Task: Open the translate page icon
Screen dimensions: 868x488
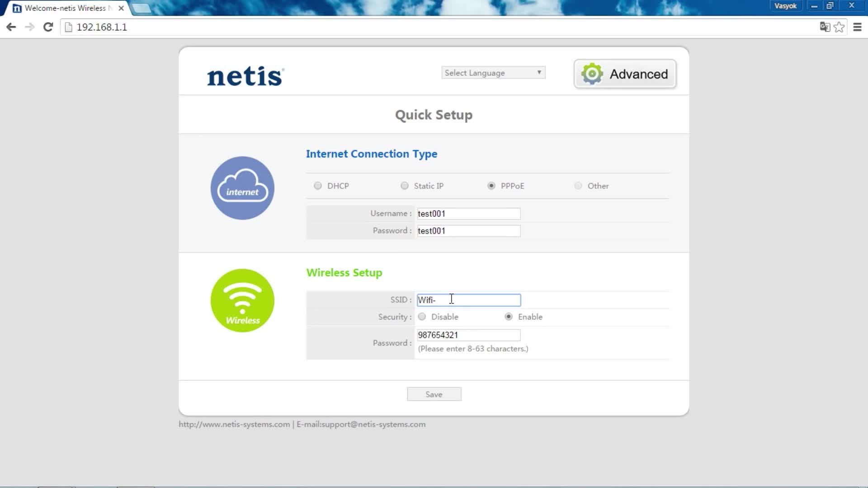Action: (825, 27)
